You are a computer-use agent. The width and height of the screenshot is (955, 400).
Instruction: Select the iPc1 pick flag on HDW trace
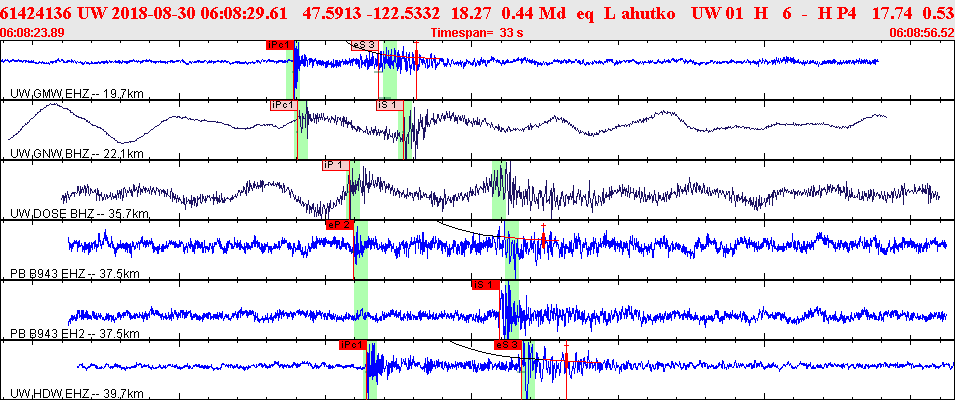tap(353, 345)
